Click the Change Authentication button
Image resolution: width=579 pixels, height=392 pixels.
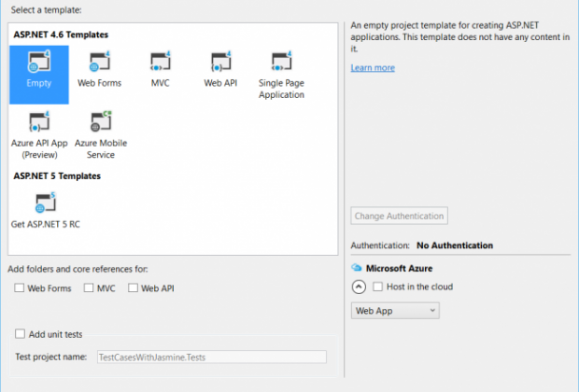point(399,216)
